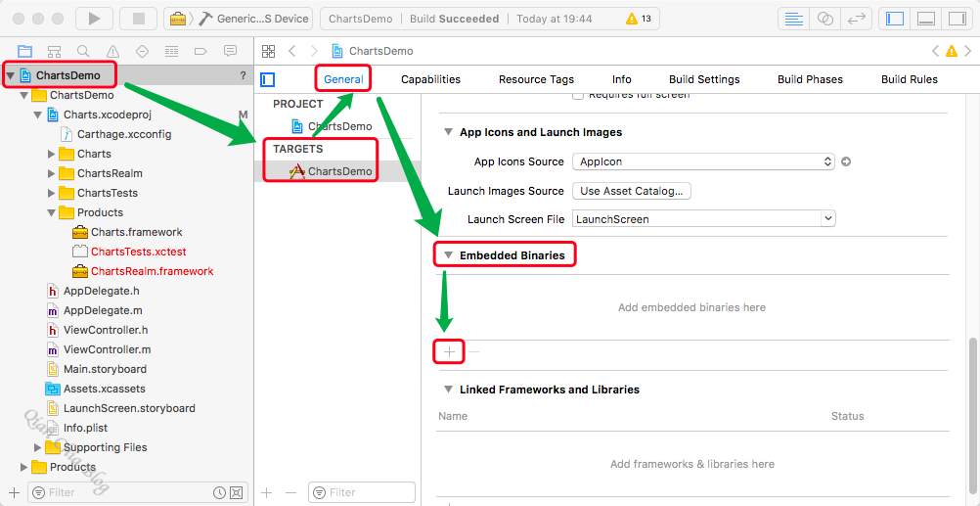Switch to the Build Settings tab
Viewport: 980px width, 506px height.
[704, 79]
